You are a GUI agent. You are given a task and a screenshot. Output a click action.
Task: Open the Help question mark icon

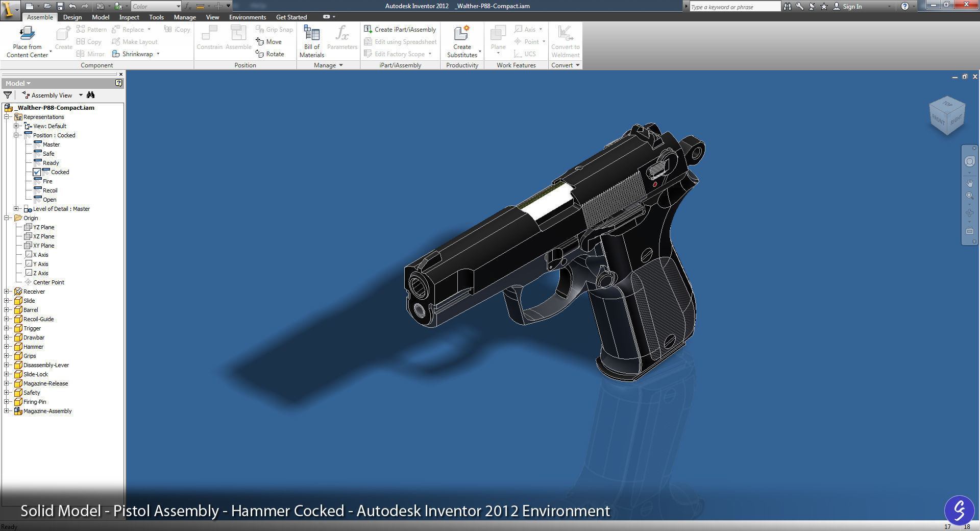(x=905, y=6)
